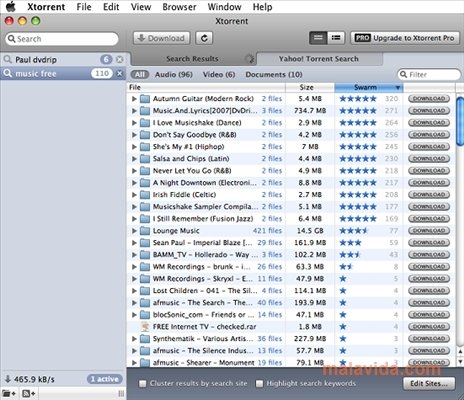Click the scrollbar down arrow

[460, 361]
